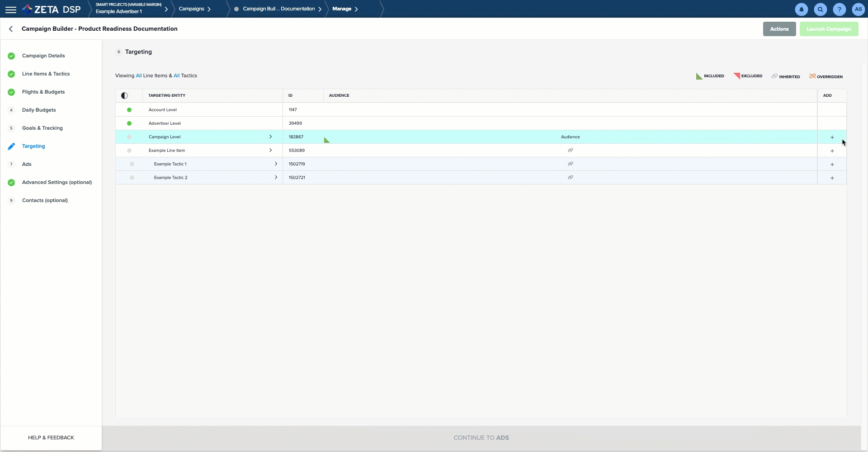Go to Flights & Budgets step
The height and width of the screenshot is (452, 868).
[43, 92]
